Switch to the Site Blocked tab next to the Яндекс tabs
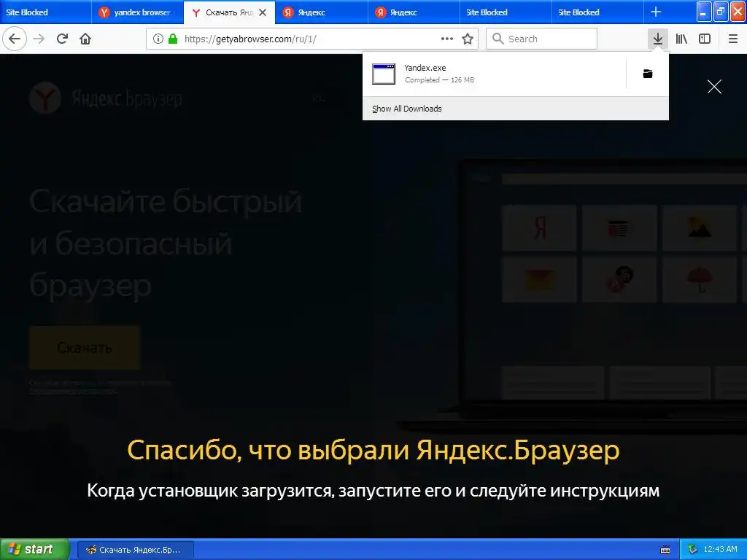The height and width of the screenshot is (560, 747). [x=506, y=12]
